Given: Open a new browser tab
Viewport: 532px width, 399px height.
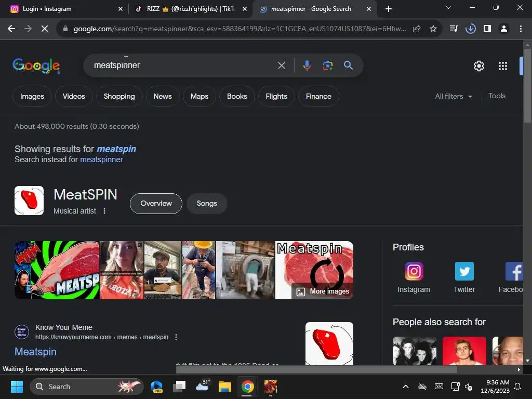Looking at the screenshot, I should point(389,9).
